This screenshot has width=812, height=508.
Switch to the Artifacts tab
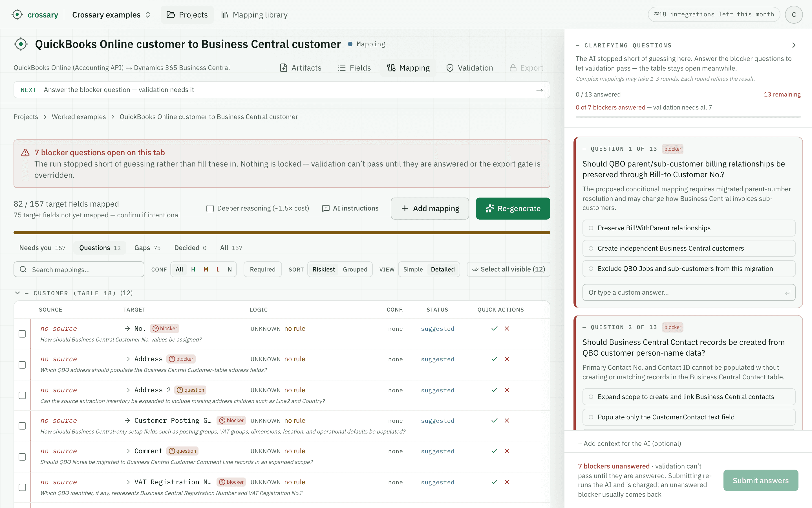coord(301,68)
